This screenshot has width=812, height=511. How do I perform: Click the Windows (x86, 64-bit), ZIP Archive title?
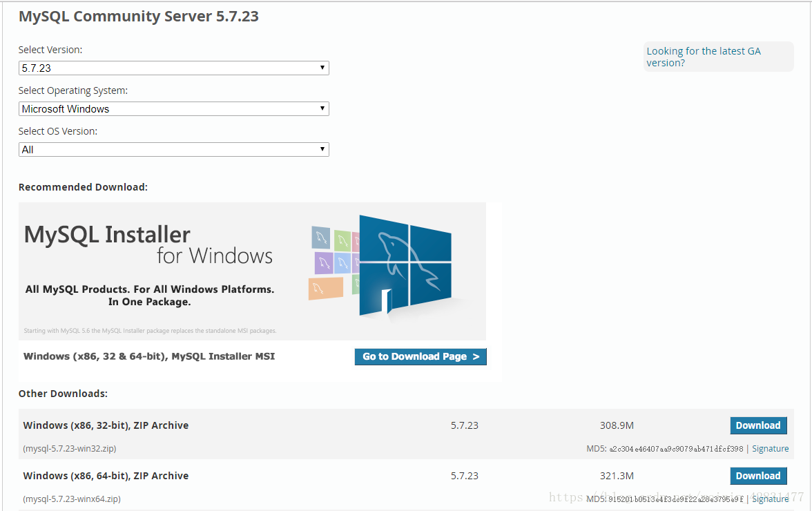tap(106, 476)
